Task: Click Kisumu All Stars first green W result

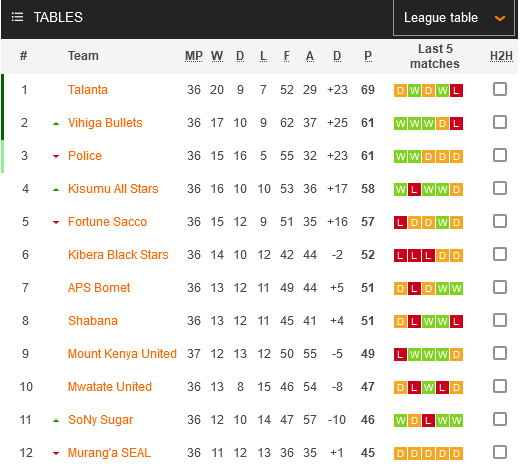Action: point(400,189)
